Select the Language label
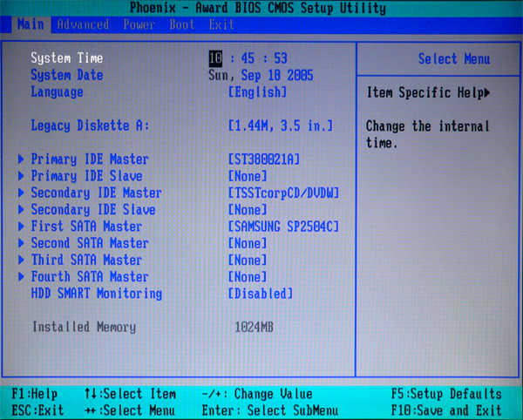Screen dimensions: 523x420 [57, 92]
